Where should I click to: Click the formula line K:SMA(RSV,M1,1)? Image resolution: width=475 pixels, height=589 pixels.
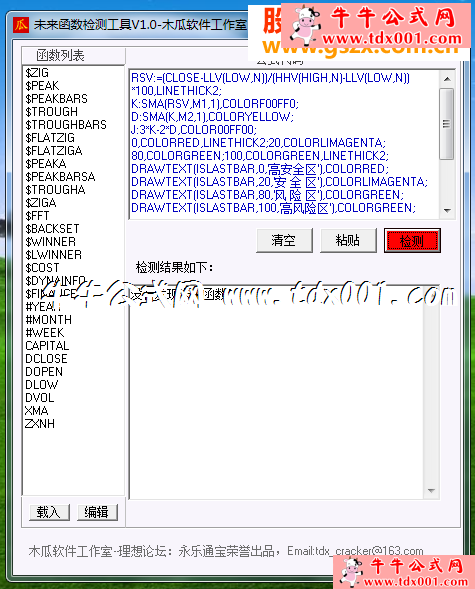tap(215, 104)
